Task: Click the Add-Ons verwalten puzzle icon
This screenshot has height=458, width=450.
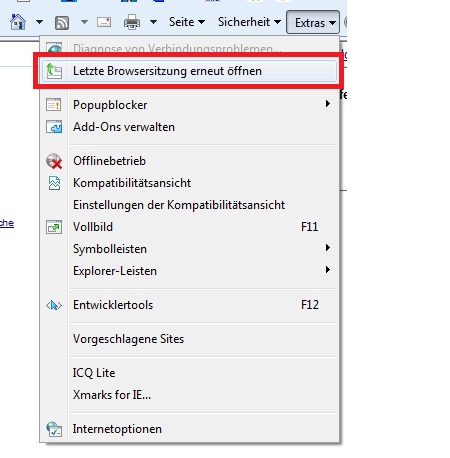Action: pyautogui.click(x=54, y=127)
